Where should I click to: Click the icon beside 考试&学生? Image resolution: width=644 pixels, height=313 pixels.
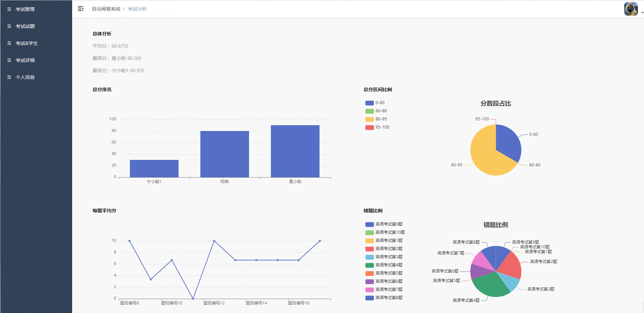click(x=9, y=43)
